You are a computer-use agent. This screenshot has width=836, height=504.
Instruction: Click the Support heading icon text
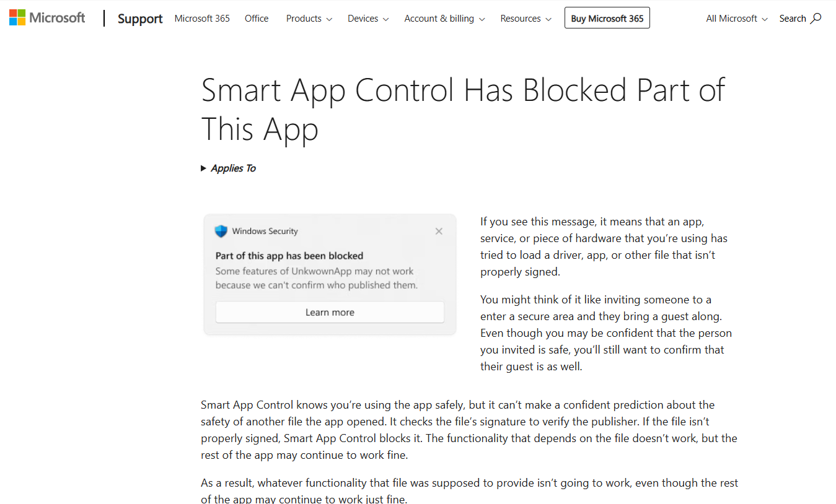tap(139, 19)
